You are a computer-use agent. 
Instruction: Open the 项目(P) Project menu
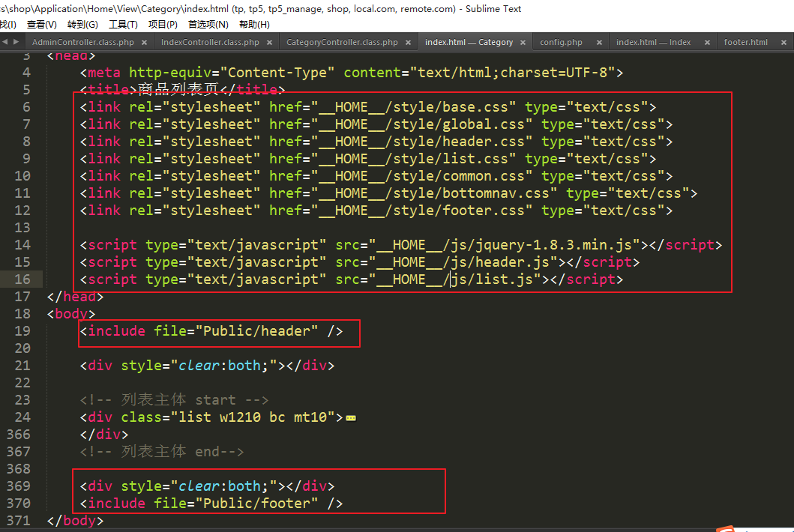(163, 25)
